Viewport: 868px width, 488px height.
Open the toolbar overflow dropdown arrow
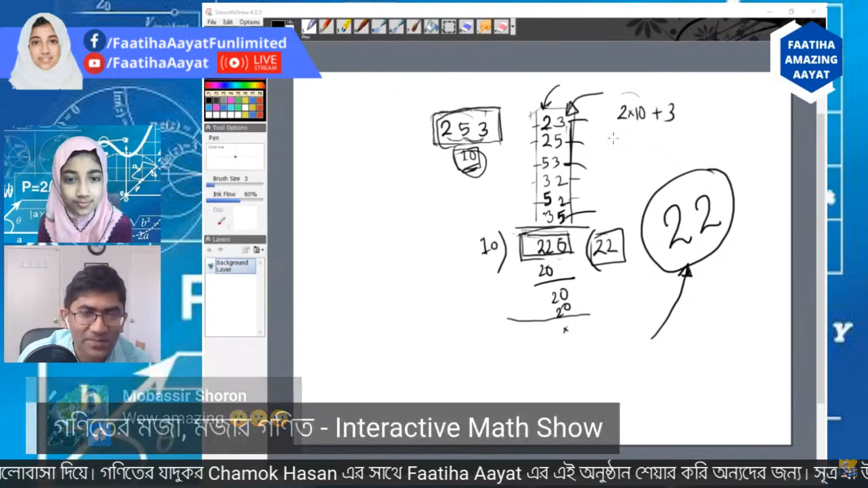pyautogui.click(x=513, y=26)
